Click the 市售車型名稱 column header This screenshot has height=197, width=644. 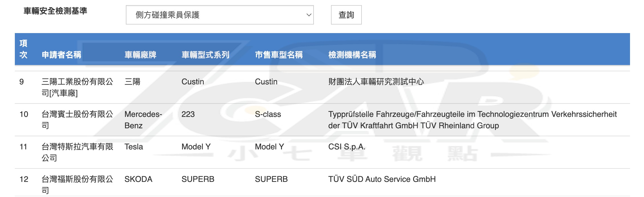(x=278, y=55)
